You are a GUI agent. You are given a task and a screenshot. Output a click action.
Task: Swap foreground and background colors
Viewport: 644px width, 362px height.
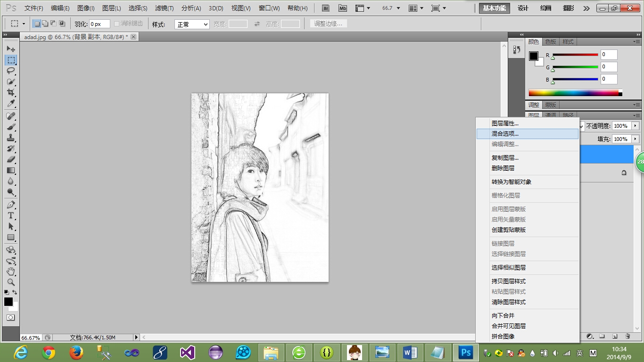pos(14,292)
